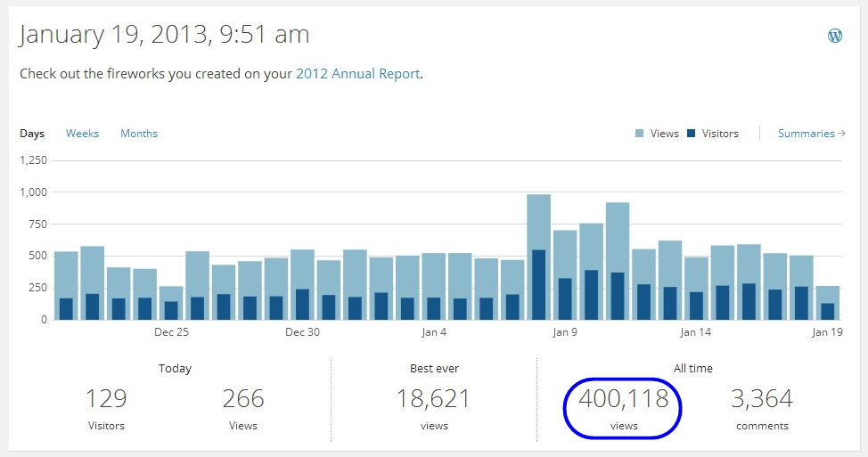
Task: Open the 2012 Annual Report link
Action: [357, 74]
